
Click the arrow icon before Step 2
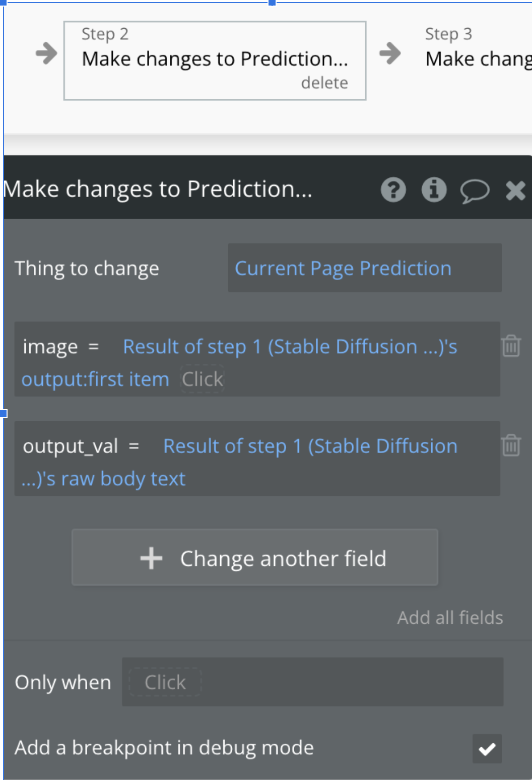[46, 52]
